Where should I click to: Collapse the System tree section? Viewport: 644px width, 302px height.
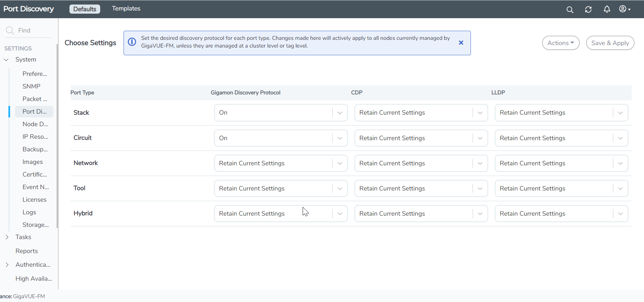[6, 60]
